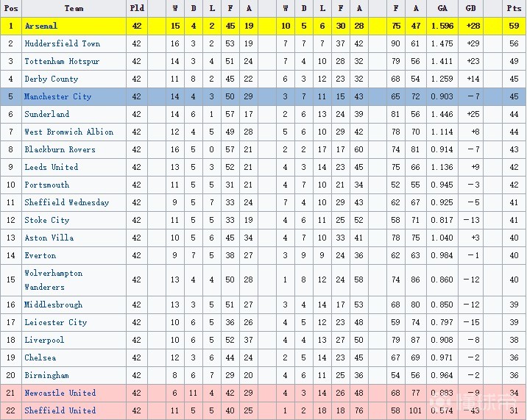527x420 pixels.
Task: Select the Sheffield United link
Action: 60,411
